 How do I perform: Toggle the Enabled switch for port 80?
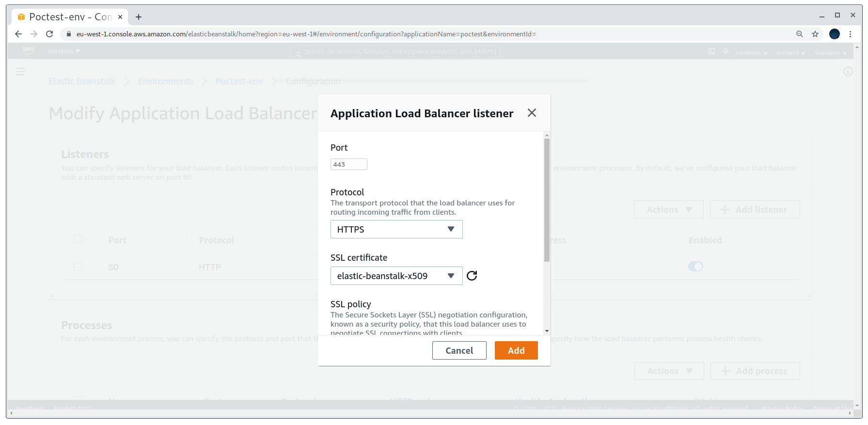tap(695, 267)
